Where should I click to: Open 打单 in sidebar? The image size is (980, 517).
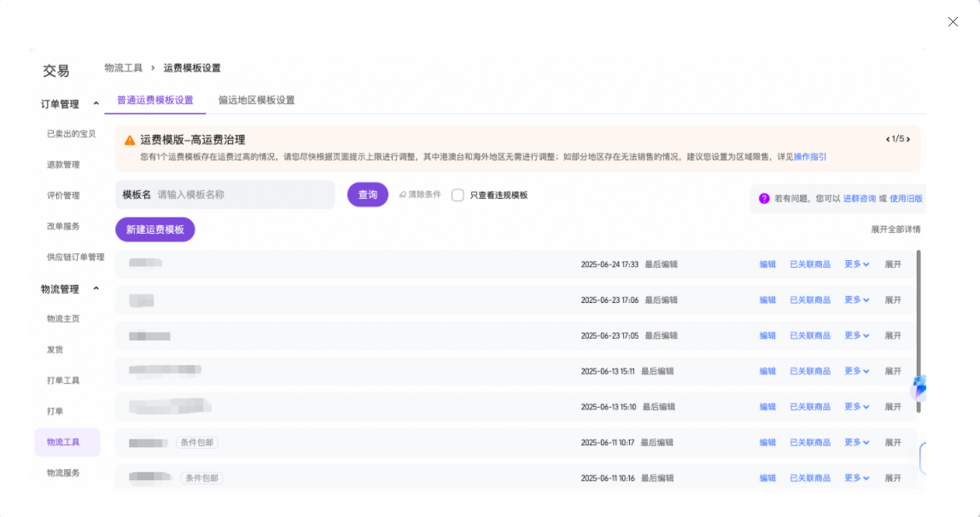[x=55, y=411]
